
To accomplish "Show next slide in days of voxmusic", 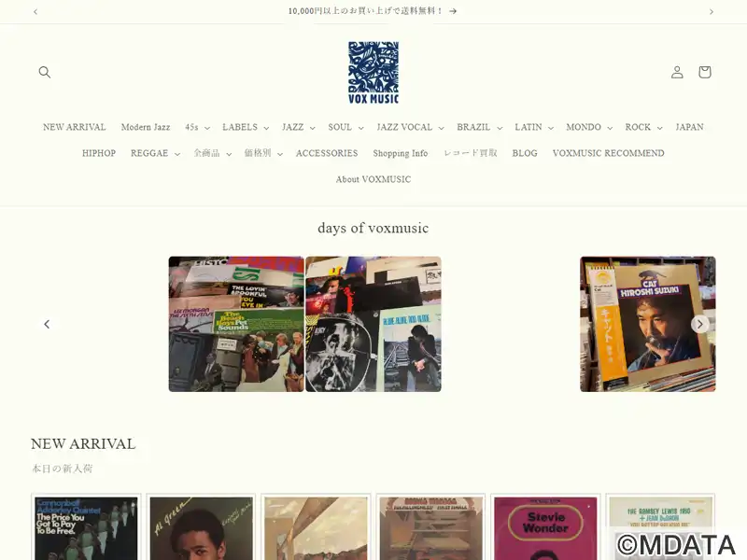I will coord(699,324).
